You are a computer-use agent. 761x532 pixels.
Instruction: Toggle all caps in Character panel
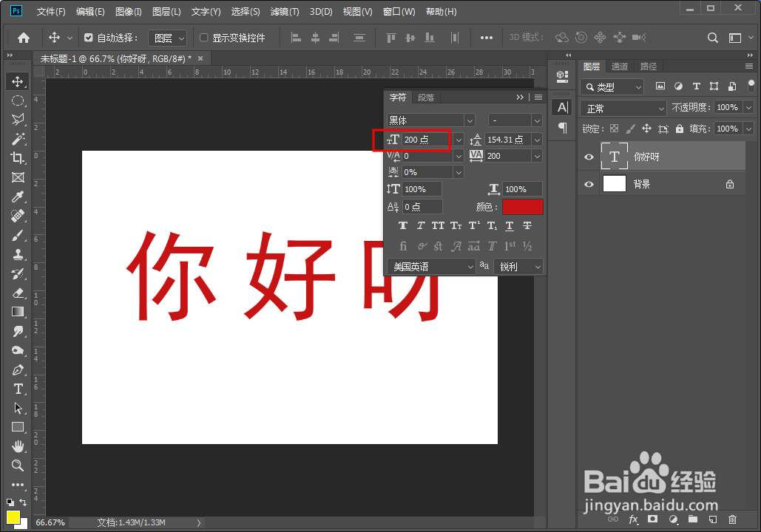[x=438, y=225]
